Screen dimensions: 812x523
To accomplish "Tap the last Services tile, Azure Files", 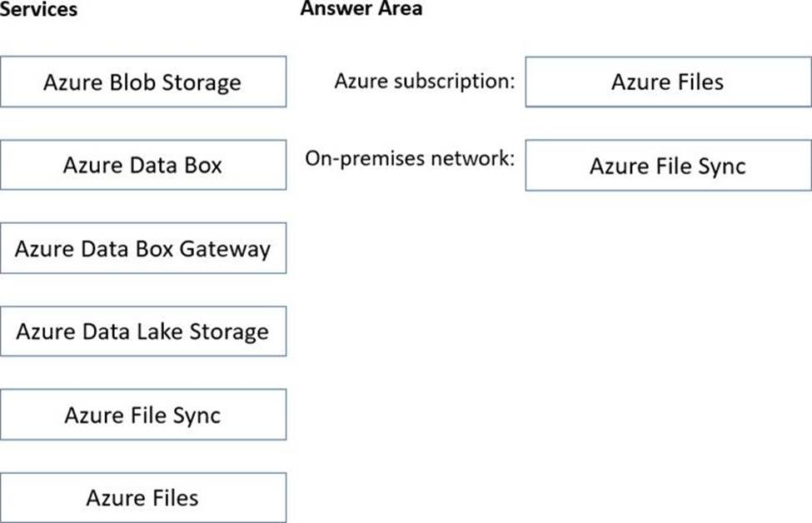I will (x=142, y=498).
